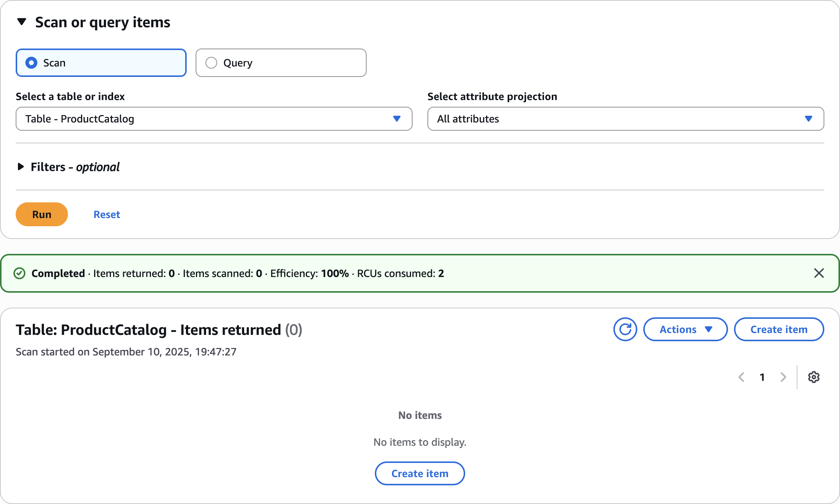Open the Table - ProductCatalog dropdown

tap(214, 119)
